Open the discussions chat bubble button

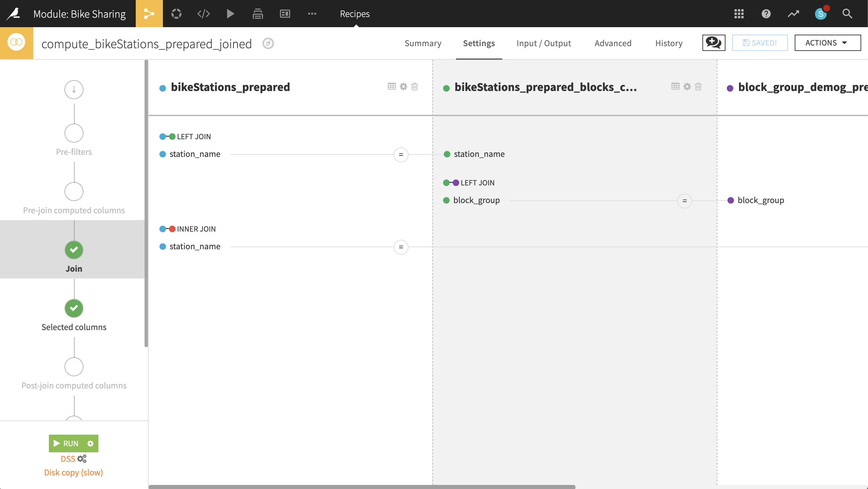[714, 43]
